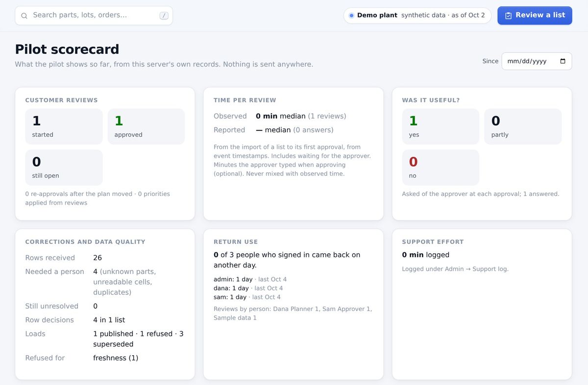The height and width of the screenshot is (385, 588).
Task: Click the SUPPORT EFFORT card title
Action: coord(433,241)
